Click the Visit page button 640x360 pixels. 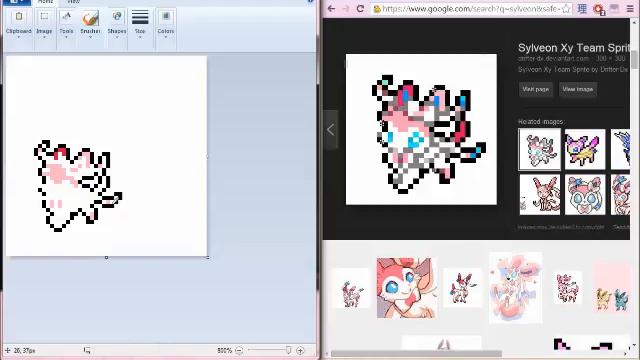(x=536, y=89)
